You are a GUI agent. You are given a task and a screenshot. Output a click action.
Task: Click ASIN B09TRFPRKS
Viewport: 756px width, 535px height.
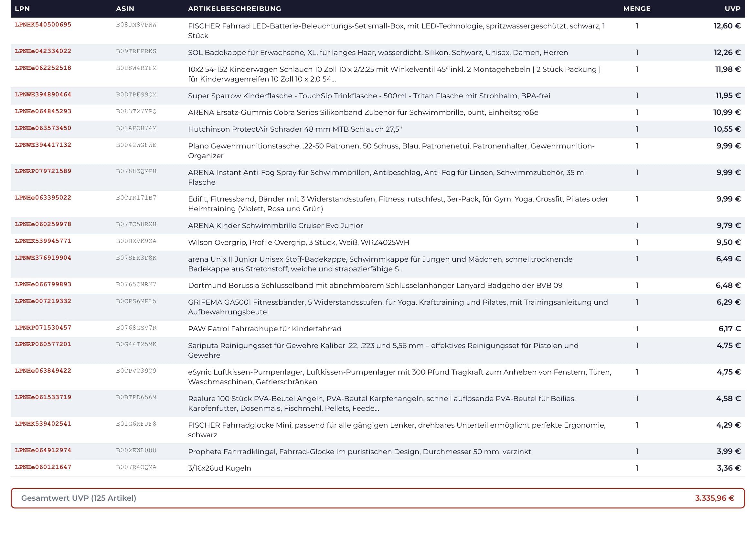click(136, 51)
